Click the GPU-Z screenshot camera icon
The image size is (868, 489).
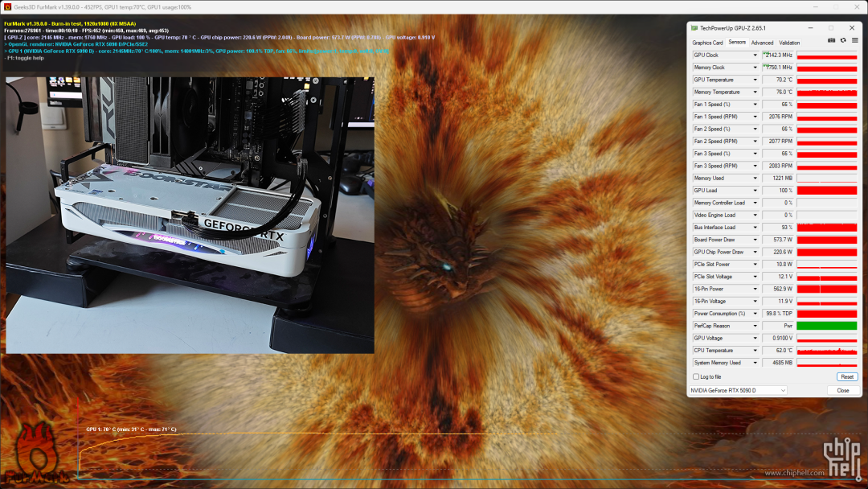tap(831, 40)
